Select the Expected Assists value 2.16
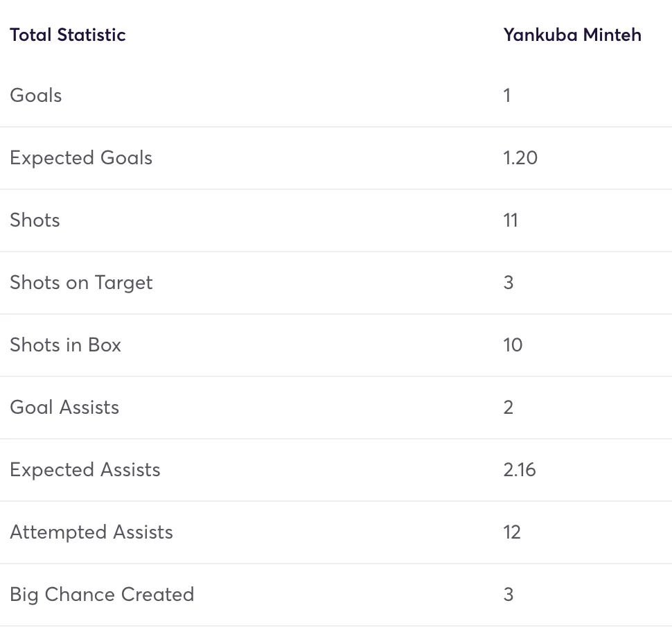The image size is (672, 628). tap(520, 469)
